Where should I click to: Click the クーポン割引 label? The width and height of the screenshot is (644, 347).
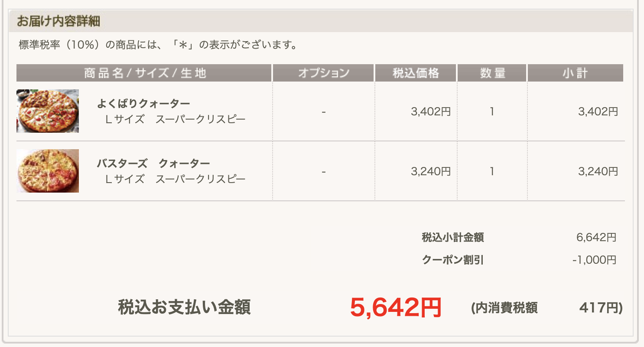[x=452, y=260]
